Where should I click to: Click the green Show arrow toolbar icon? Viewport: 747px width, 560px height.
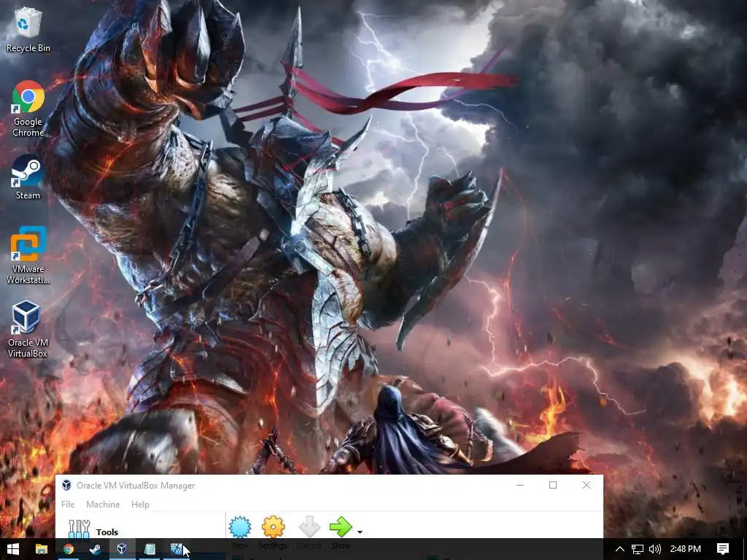[341, 527]
